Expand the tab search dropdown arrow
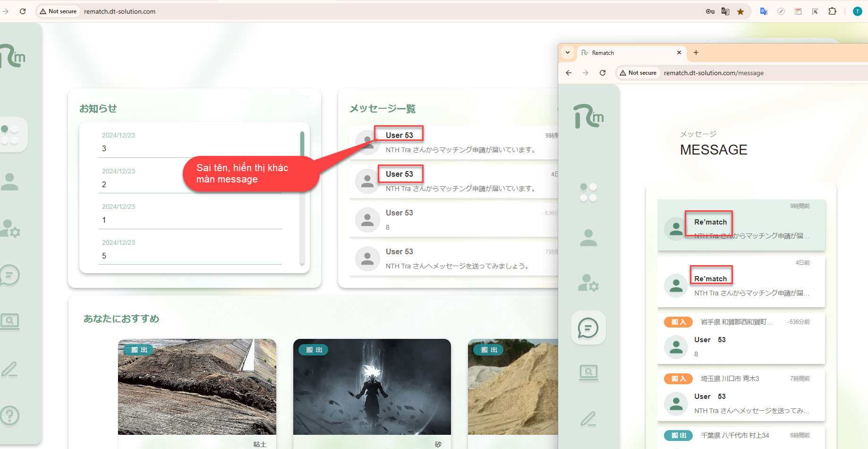Image resolution: width=868 pixels, height=449 pixels. coord(568,52)
